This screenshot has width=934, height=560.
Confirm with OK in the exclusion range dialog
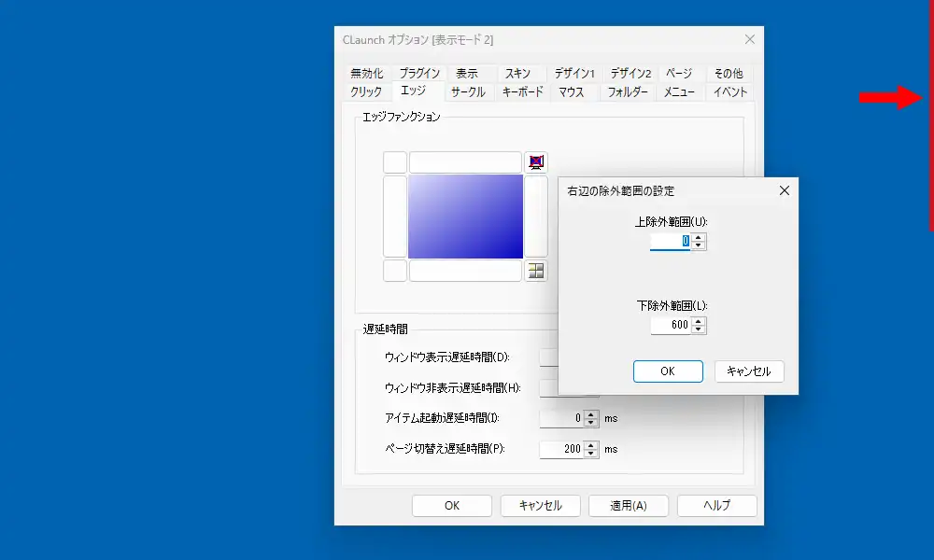point(668,371)
